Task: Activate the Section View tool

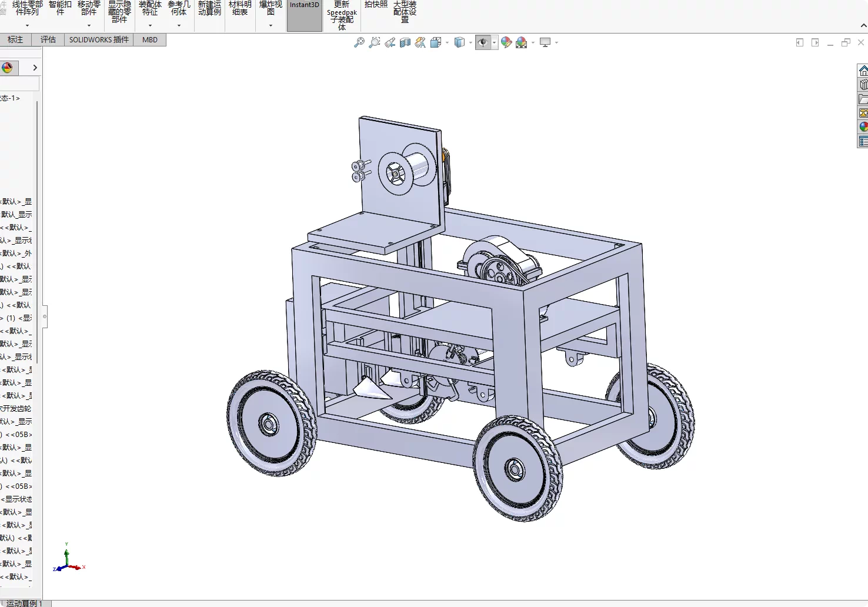Action: [x=405, y=42]
